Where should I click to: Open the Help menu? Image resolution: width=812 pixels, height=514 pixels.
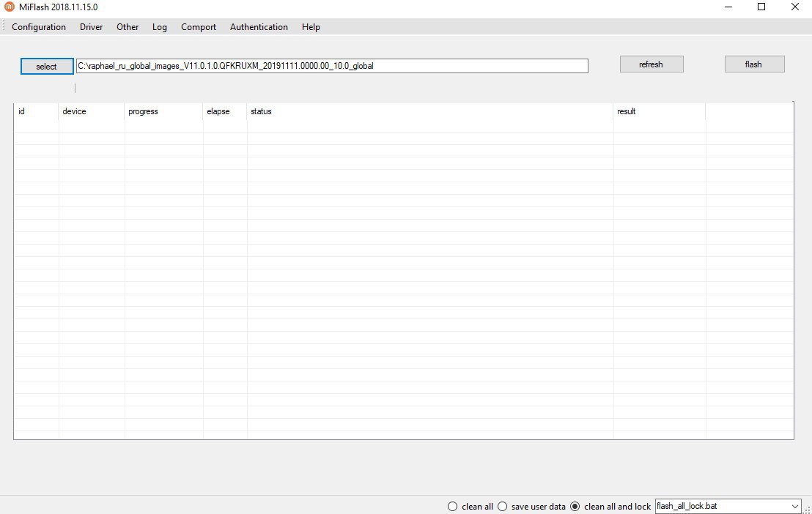311,27
